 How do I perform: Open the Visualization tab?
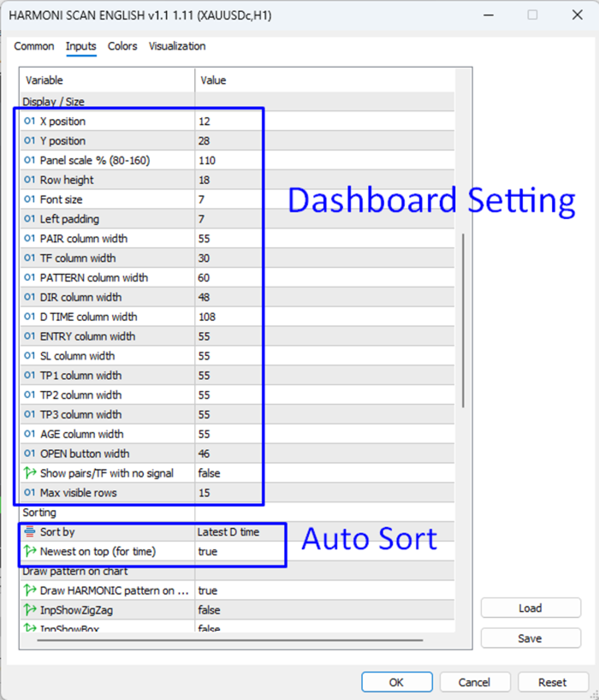[177, 46]
